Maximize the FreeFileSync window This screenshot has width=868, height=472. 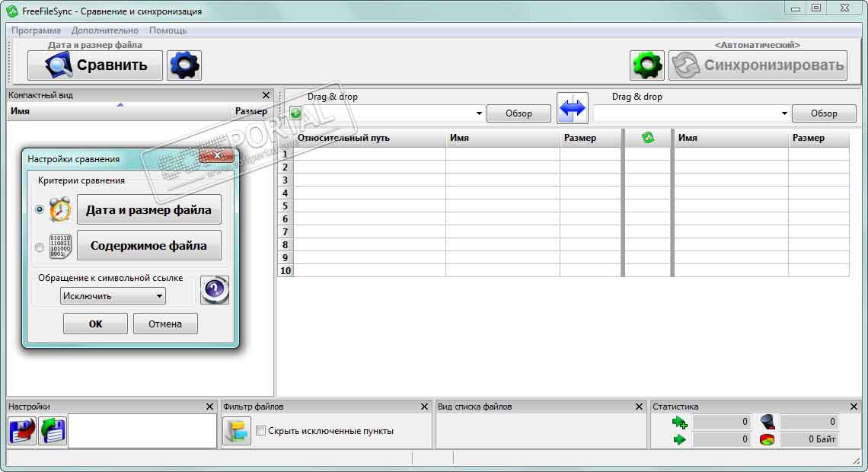(816, 8)
